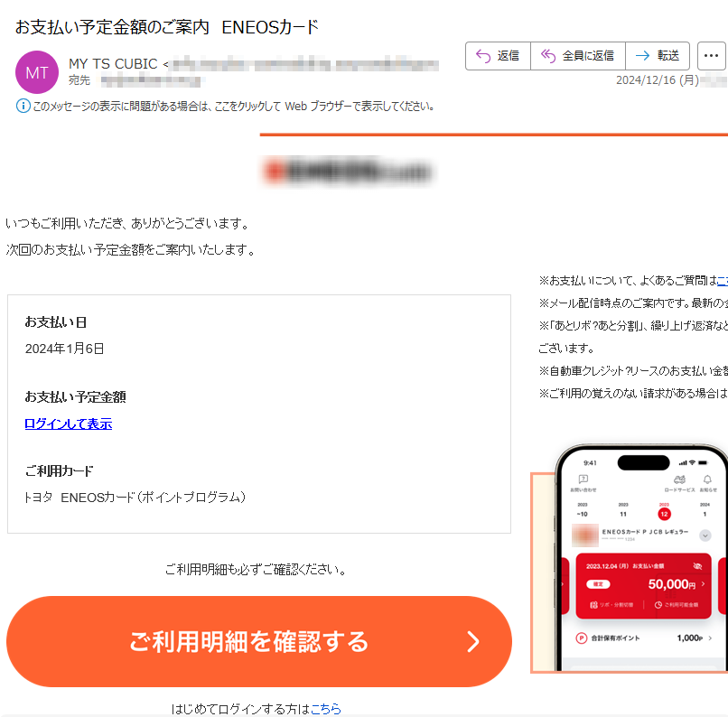This screenshot has height=717, width=728.
Task: Click the inquiry chat icon in phone
Action: 583,479
